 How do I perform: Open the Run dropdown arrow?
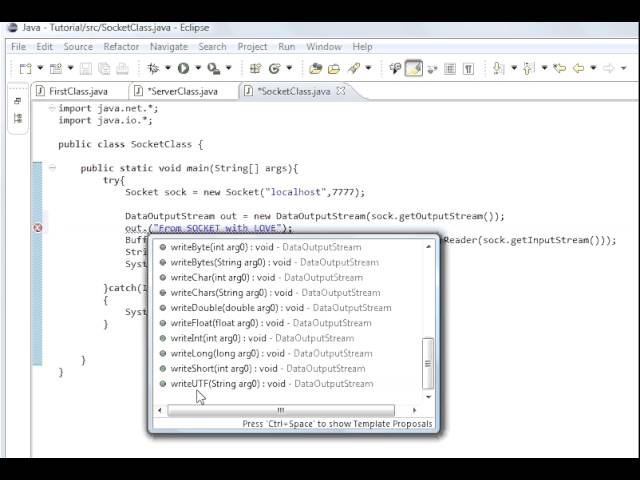click(x=198, y=68)
